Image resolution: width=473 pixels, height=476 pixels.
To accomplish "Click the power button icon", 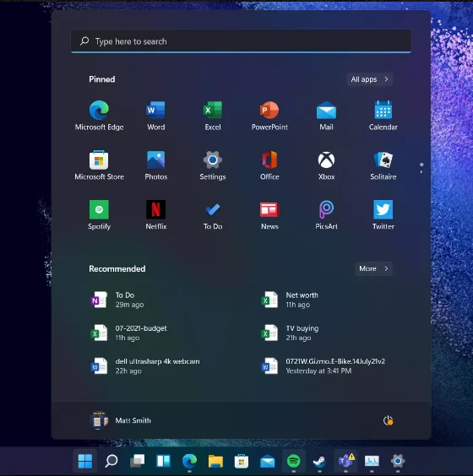I will [x=388, y=420].
